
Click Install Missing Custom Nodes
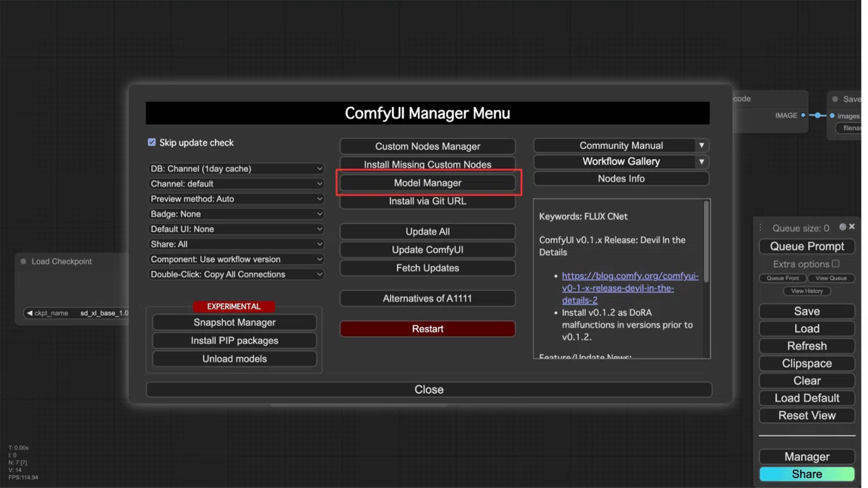point(427,164)
